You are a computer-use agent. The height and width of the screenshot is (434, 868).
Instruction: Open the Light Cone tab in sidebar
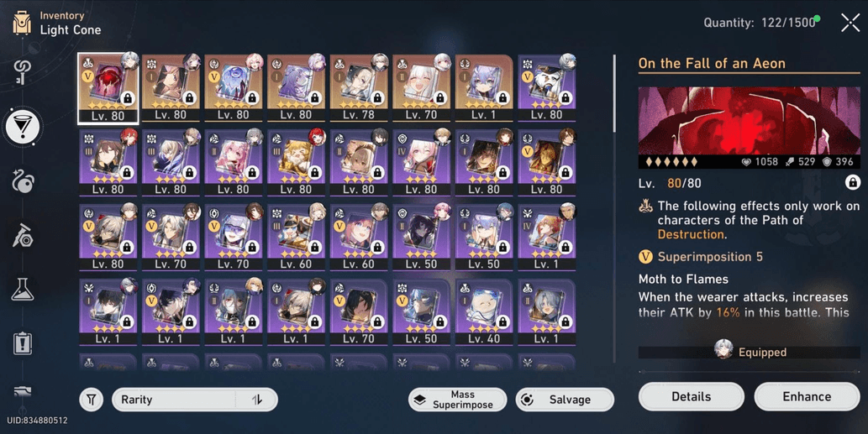(x=22, y=127)
